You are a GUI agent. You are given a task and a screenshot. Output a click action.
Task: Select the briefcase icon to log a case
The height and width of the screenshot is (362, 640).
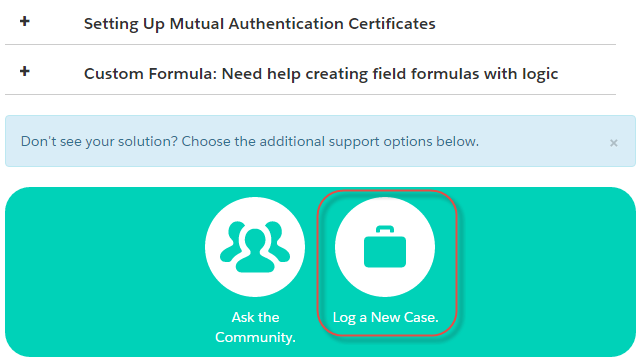385,247
